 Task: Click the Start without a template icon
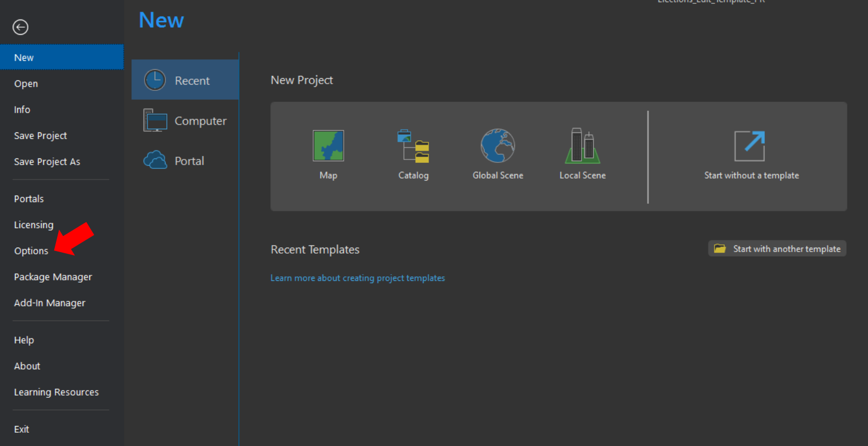click(x=749, y=146)
